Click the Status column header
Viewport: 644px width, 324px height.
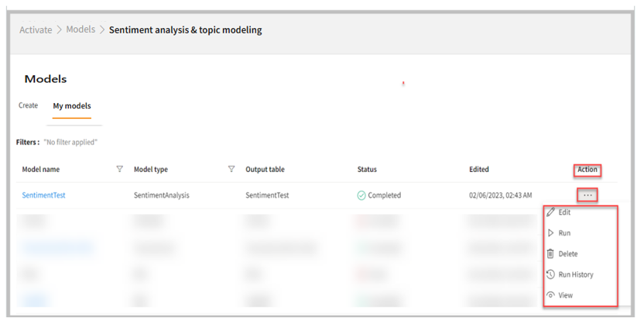[367, 169]
